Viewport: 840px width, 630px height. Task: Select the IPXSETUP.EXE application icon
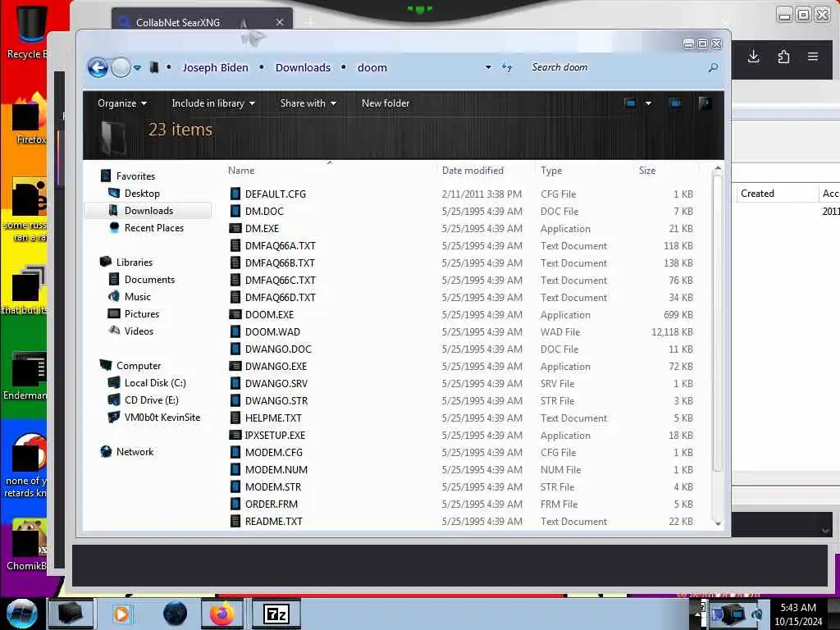[235, 435]
